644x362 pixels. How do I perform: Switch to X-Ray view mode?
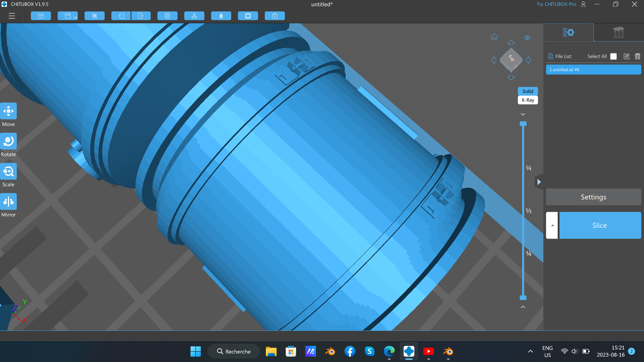527,100
